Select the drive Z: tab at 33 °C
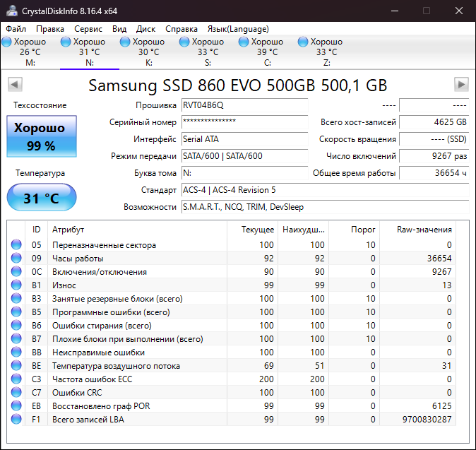 click(x=326, y=52)
